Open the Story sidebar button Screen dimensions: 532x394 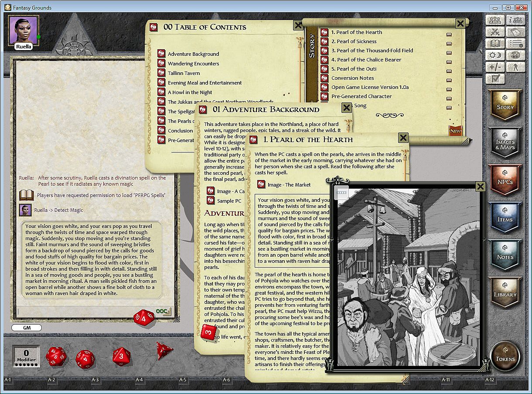pyautogui.click(x=505, y=106)
